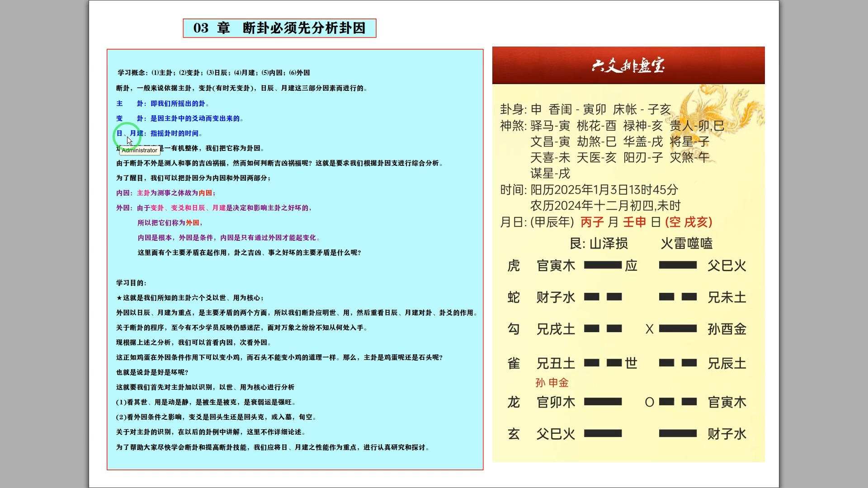Click the '应' marker beside the top yao
This screenshot has width=868, height=488.
click(632, 266)
